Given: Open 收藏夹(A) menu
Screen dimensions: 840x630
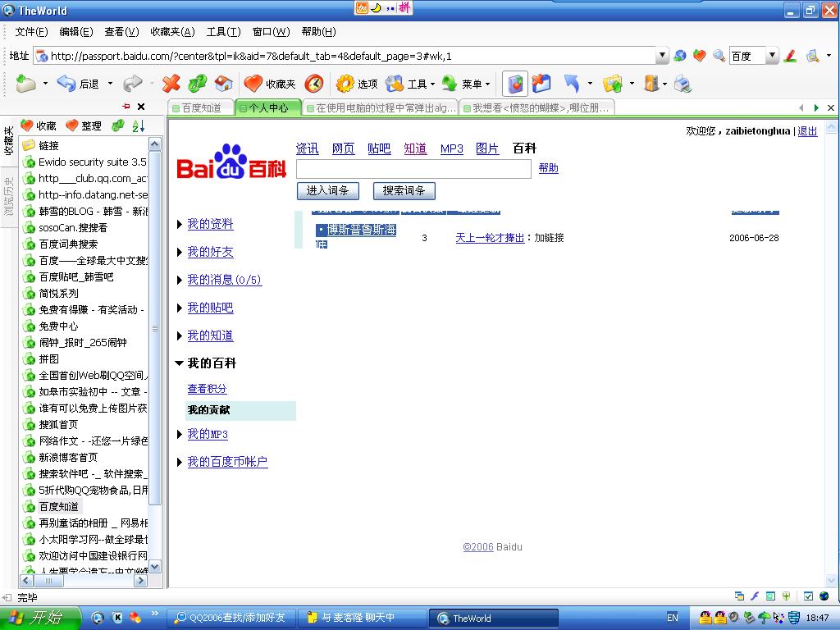Looking at the screenshot, I should (x=172, y=32).
